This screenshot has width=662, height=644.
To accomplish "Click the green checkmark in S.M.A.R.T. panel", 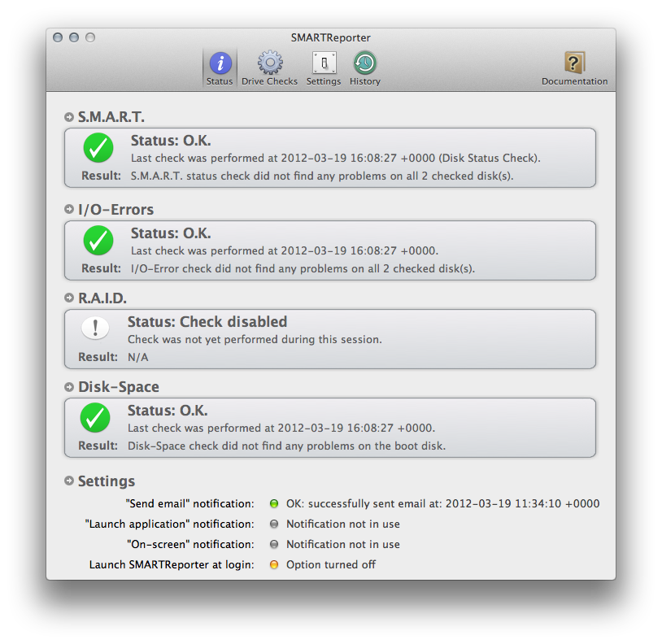I will [98, 148].
